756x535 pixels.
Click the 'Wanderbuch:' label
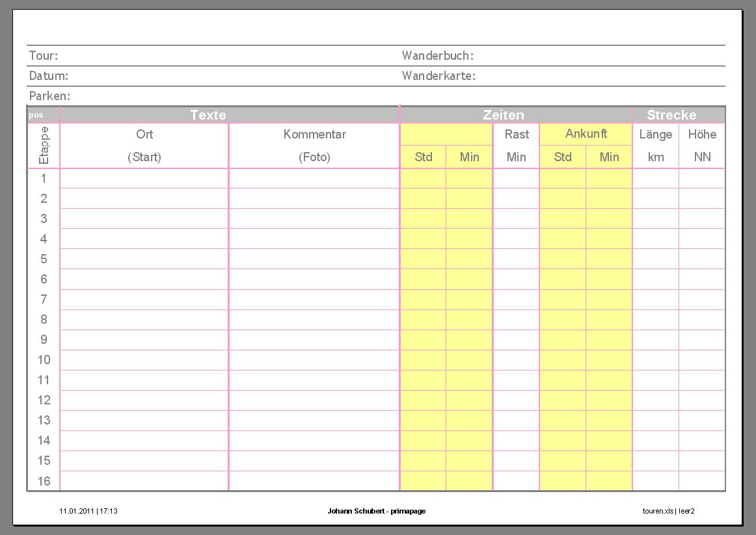click(x=438, y=55)
